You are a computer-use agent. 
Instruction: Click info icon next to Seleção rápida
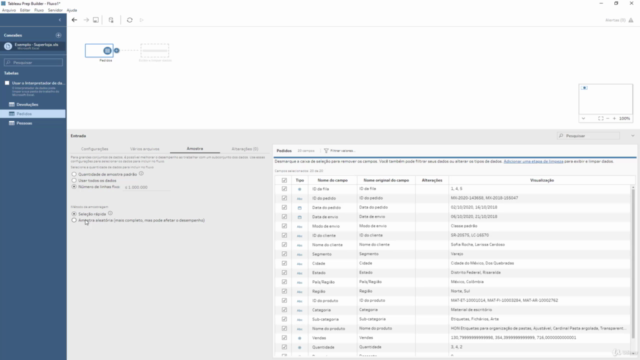point(110,213)
